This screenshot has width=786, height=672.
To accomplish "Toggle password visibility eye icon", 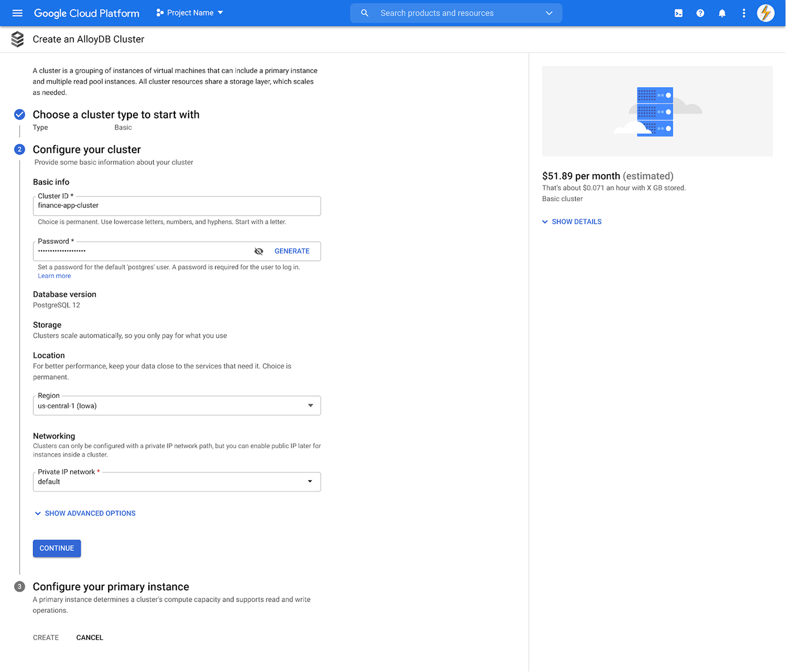I will (x=258, y=251).
